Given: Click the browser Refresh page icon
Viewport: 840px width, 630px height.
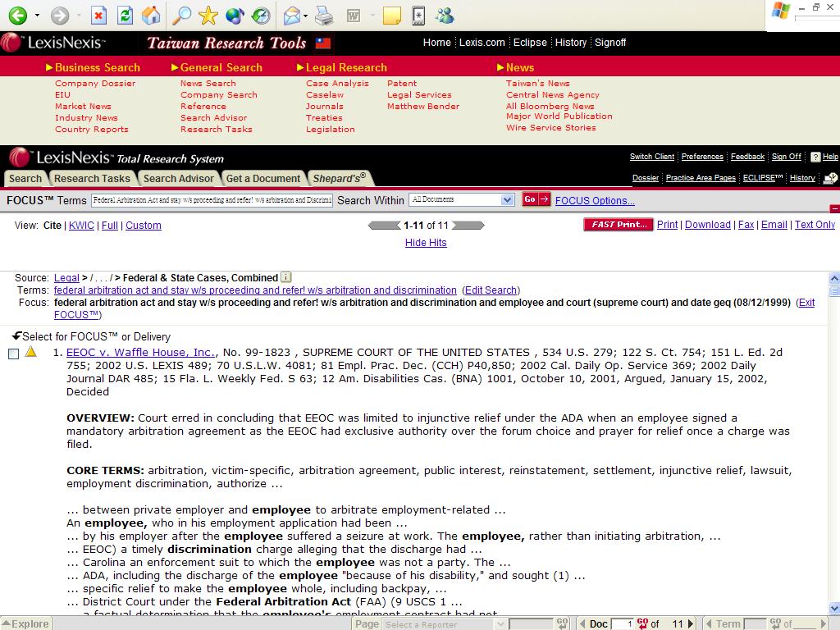Looking at the screenshot, I should (125, 15).
